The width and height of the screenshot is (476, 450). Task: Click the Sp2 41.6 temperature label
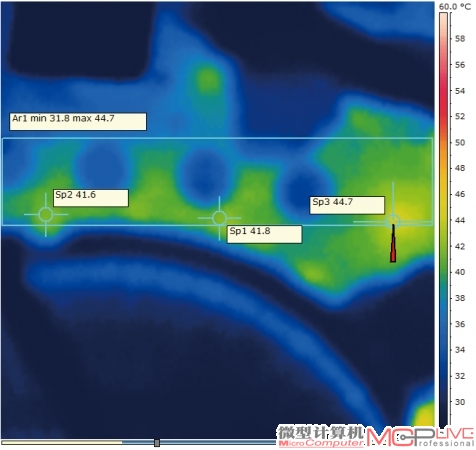[x=91, y=198]
